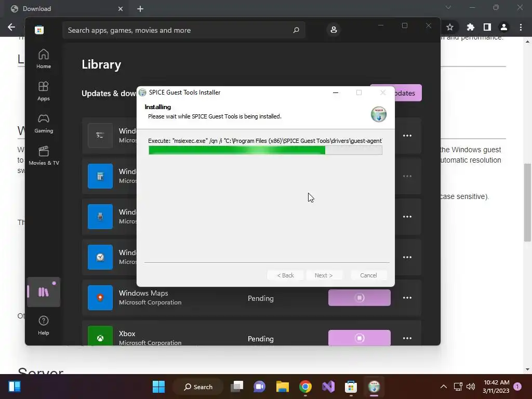This screenshot has width=532, height=399.
Task: Toggle Chrome side panel icon
Action: click(487, 27)
